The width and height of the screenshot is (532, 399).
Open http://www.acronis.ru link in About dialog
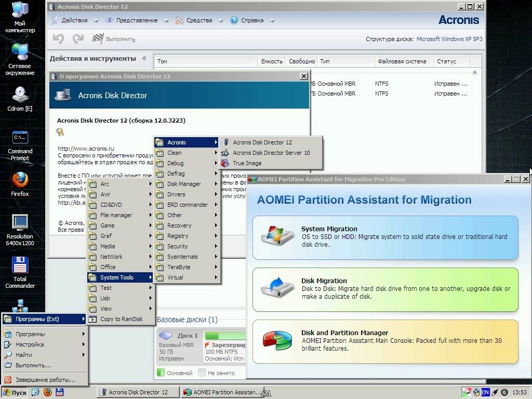tap(86, 149)
